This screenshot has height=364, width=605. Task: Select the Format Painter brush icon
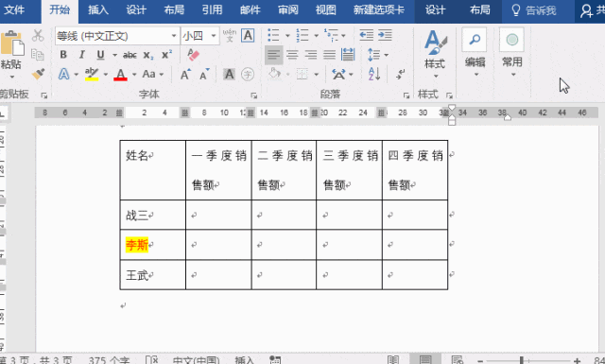click(x=38, y=74)
